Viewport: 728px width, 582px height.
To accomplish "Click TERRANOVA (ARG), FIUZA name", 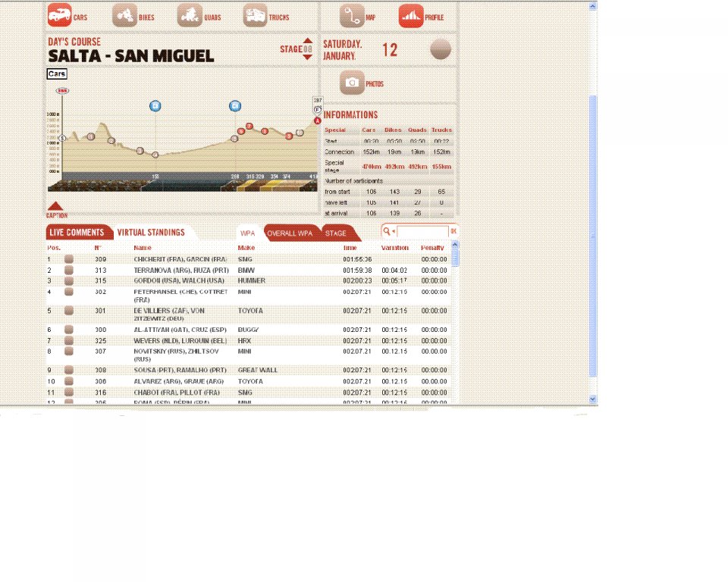I will [181, 270].
